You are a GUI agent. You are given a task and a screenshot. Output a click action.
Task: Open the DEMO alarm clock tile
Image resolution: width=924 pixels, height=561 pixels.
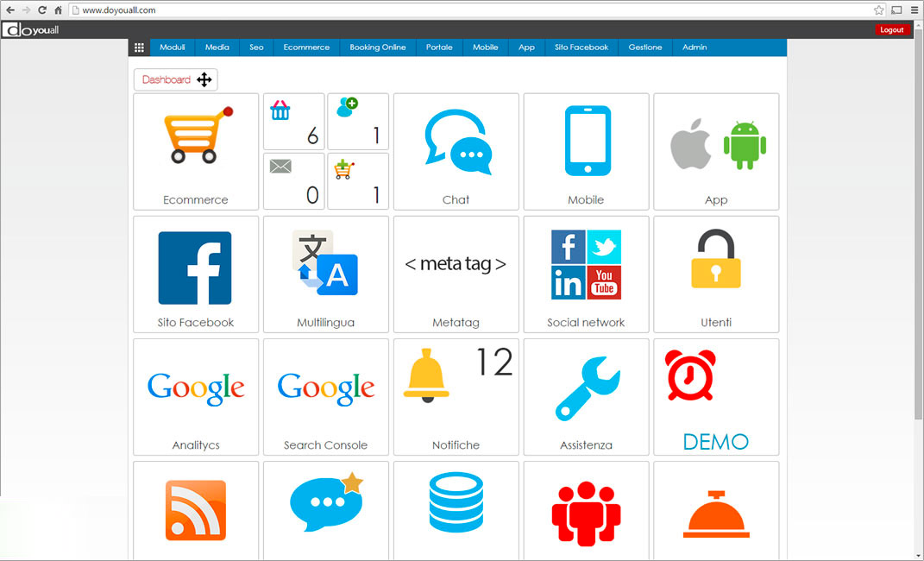[x=716, y=397]
